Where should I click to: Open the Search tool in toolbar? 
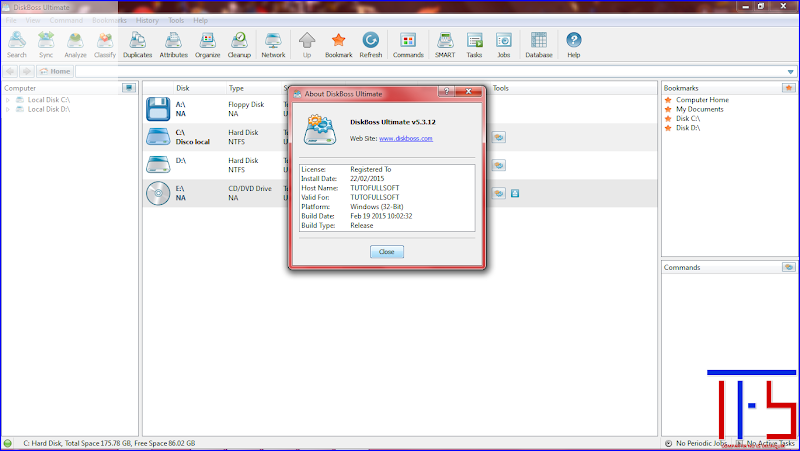coord(17,45)
